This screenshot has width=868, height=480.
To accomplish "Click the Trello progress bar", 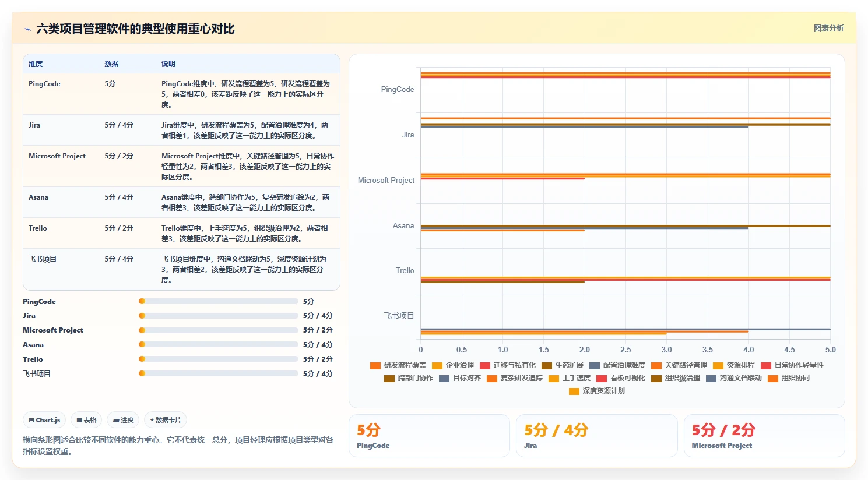I will (x=219, y=359).
